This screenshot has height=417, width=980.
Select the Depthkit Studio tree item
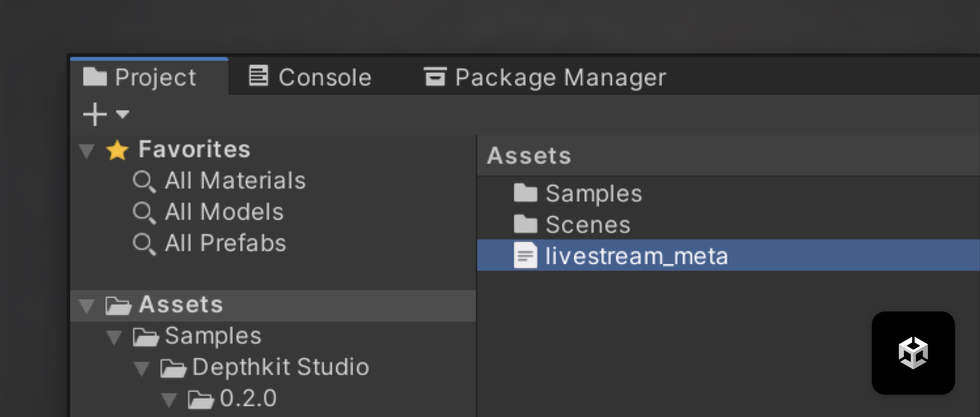(x=280, y=367)
